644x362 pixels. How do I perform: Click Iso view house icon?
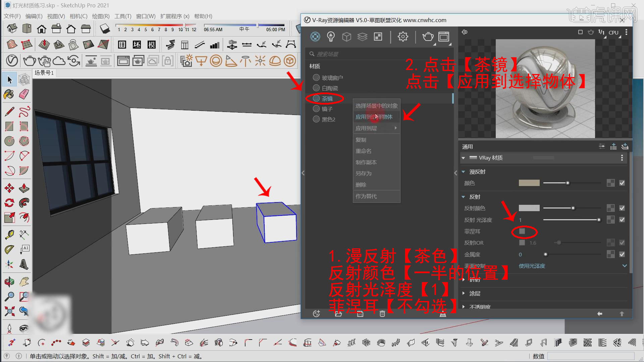point(12,29)
